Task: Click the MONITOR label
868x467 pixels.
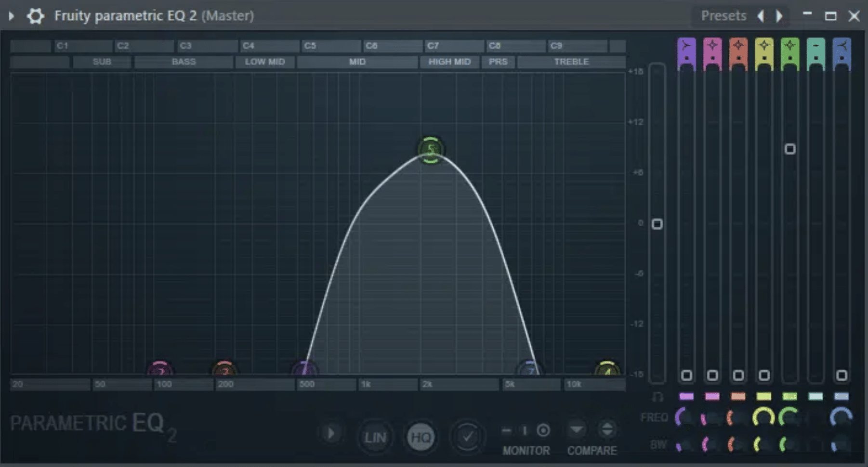Action: pyautogui.click(x=526, y=451)
